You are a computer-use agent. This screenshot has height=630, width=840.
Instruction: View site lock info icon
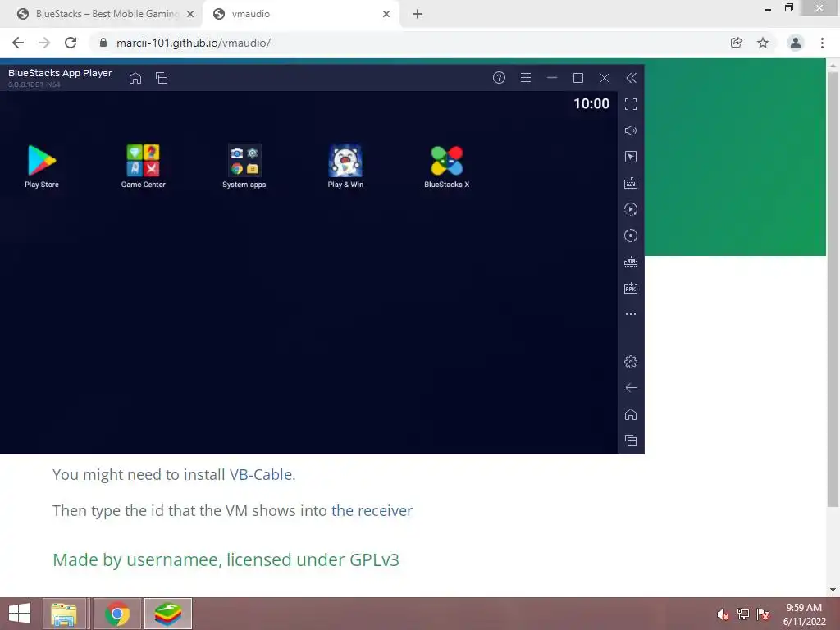tap(103, 43)
